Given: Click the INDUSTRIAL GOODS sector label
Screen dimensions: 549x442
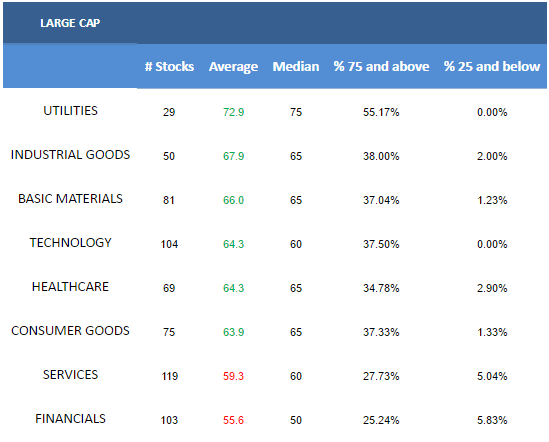Looking at the screenshot, I should pos(70,155).
